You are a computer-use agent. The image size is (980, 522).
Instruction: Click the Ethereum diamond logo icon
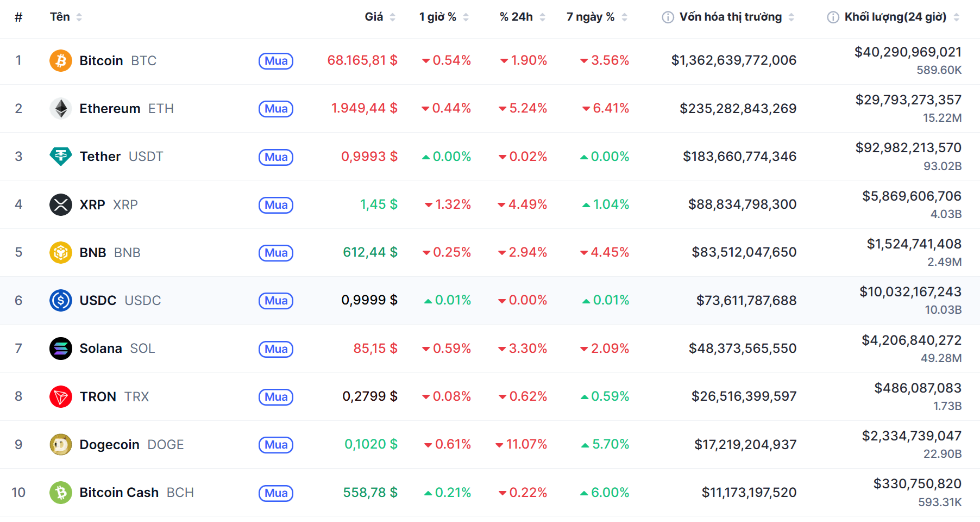pos(61,109)
